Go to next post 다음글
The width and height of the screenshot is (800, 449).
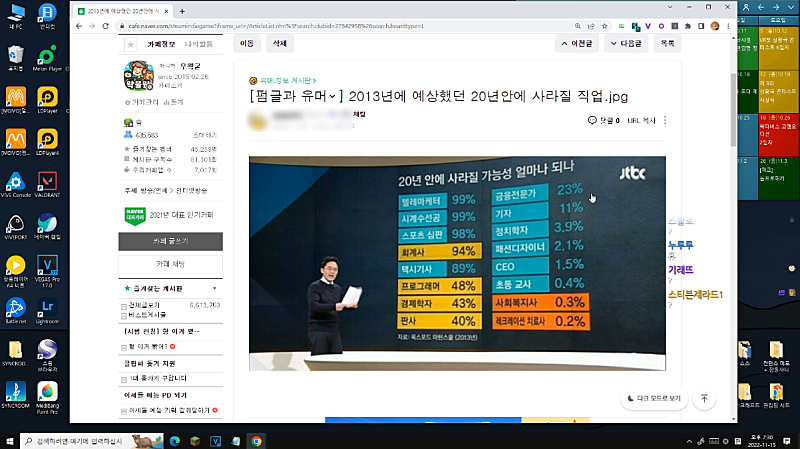[626, 44]
